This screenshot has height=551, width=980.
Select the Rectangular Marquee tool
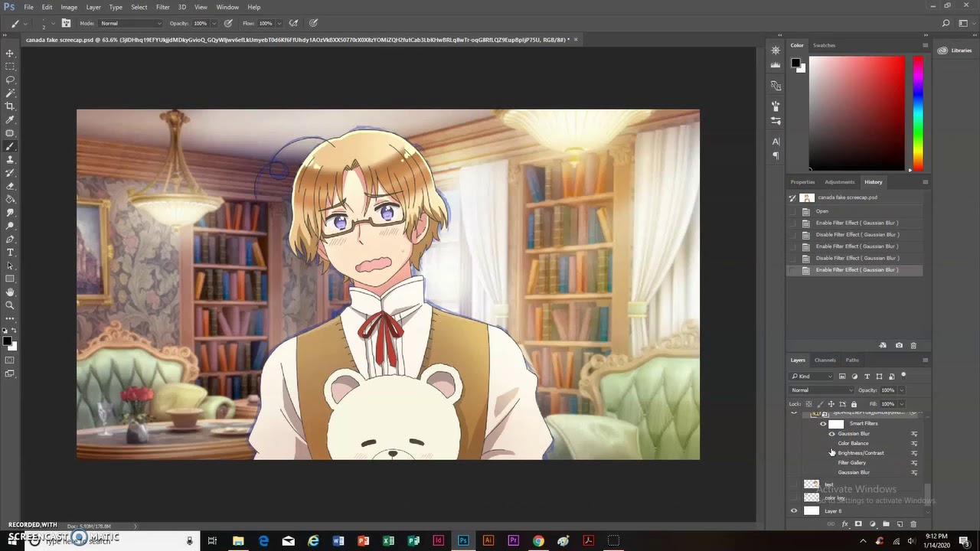tap(10, 67)
